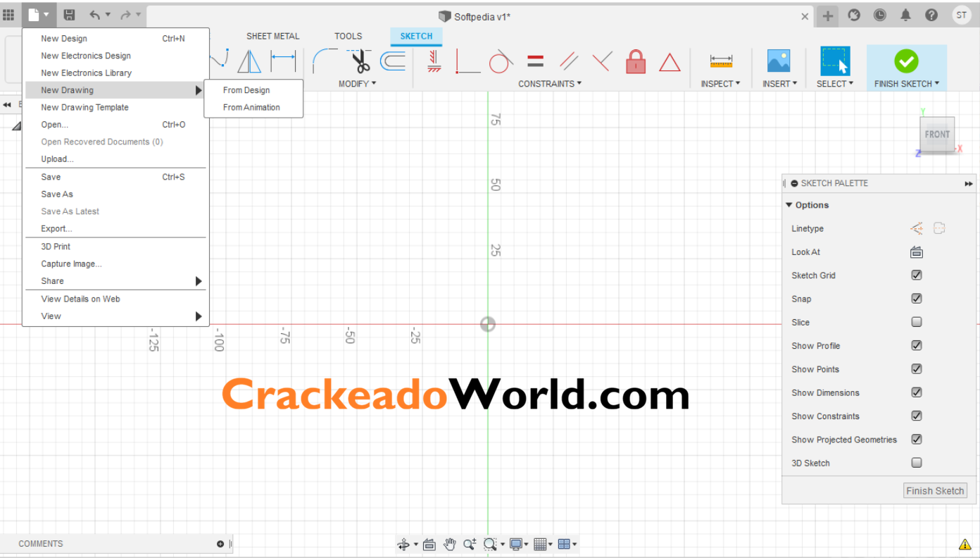Toggle the Show Constraints checkbox
This screenshot has height=558, width=980.
[917, 416]
